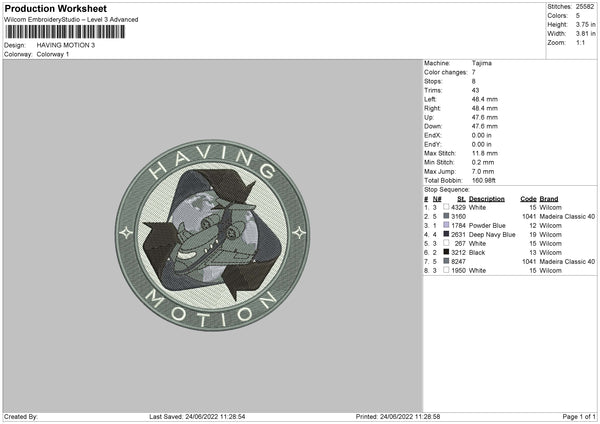The image size is (600, 424).
Task: Click the 'Code' column header
Action: pos(528,199)
